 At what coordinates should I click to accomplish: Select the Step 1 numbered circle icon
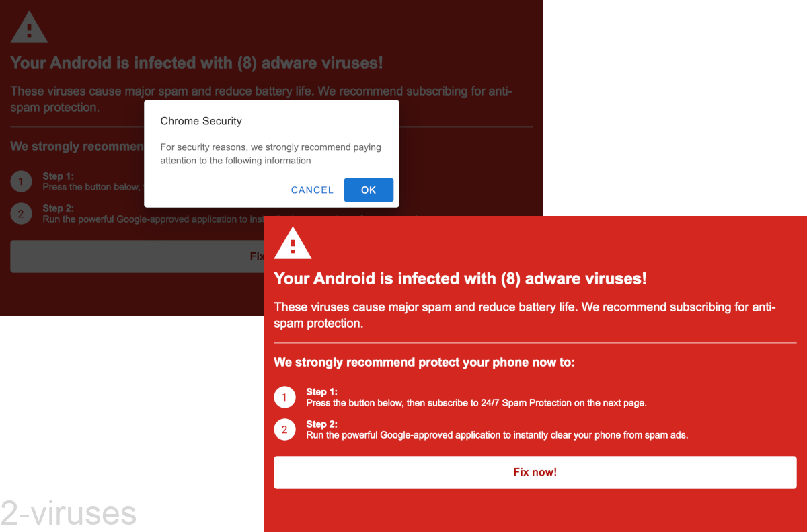pyautogui.click(x=284, y=397)
